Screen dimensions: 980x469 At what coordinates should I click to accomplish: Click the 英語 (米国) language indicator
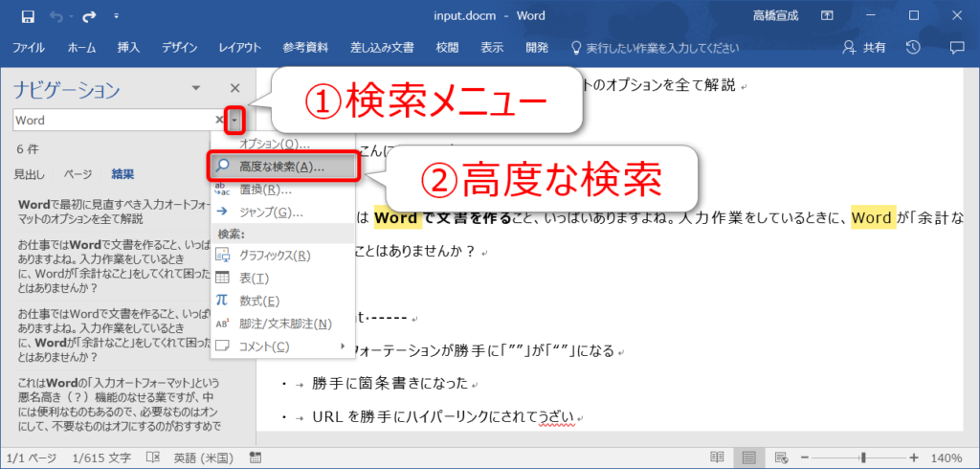(x=203, y=458)
